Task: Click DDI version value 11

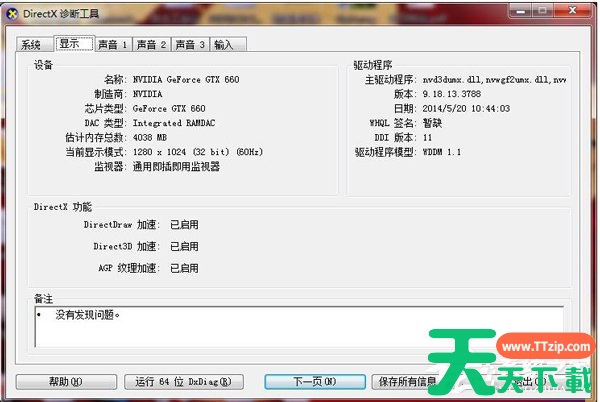Action: pyautogui.click(x=427, y=138)
